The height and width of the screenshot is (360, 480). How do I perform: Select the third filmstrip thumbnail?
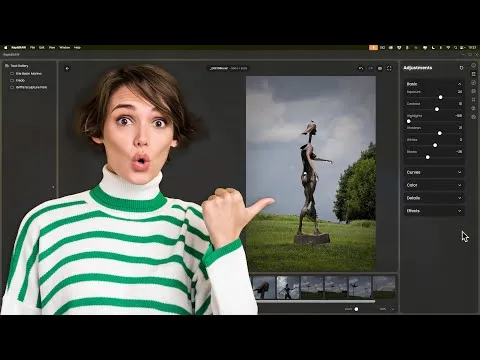tap(312, 287)
